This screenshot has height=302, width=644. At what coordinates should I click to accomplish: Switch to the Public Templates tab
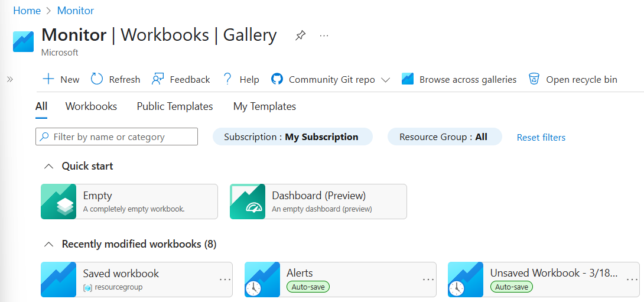tap(174, 106)
